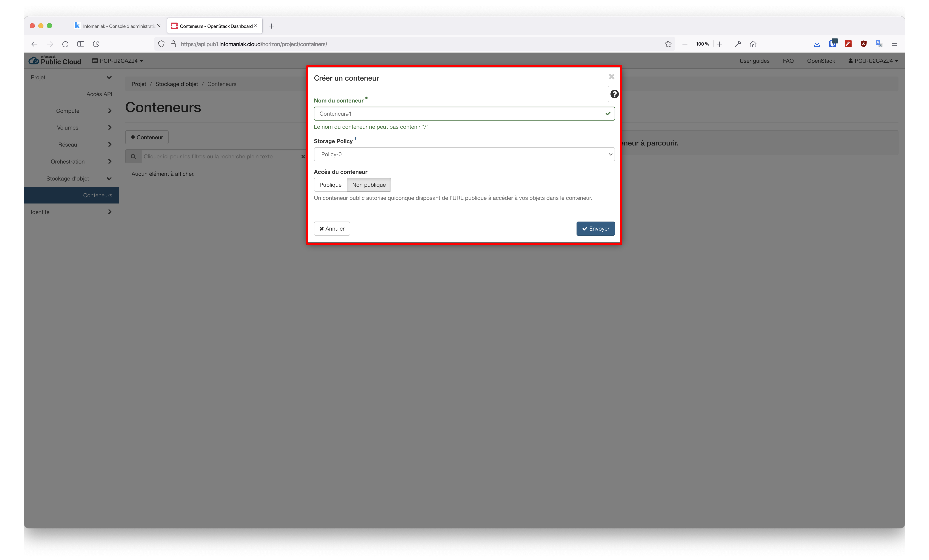Switch to the Infomaniak Console tab
The height and width of the screenshot is (560, 929).
pyautogui.click(x=113, y=26)
